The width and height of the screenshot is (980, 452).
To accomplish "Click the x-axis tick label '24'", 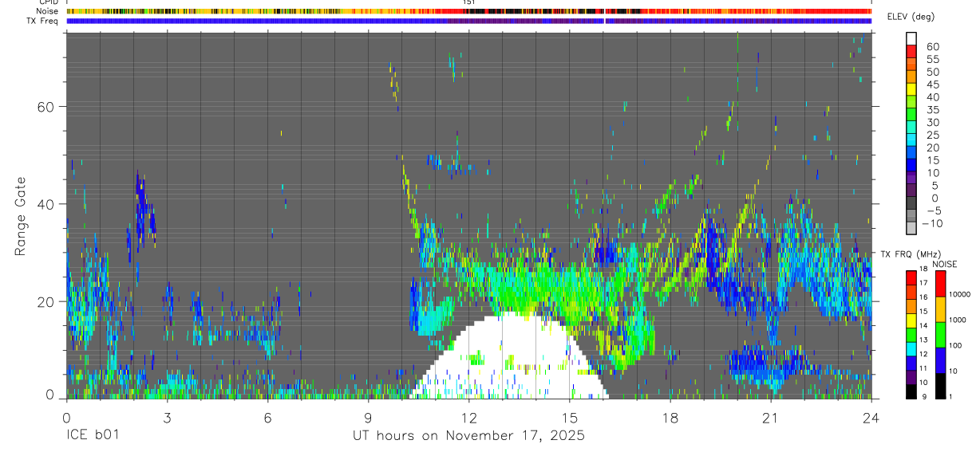I will click(871, 418).
